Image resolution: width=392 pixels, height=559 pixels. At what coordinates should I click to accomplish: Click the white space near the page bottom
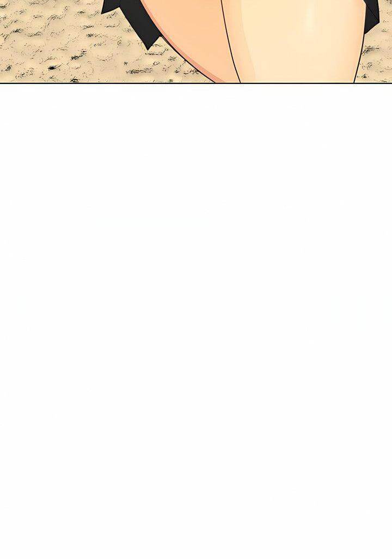pyautogui.click(x=196, y=535)
